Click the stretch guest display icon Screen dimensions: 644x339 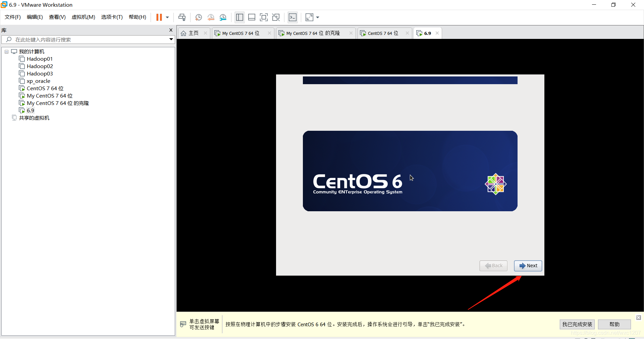coord(309,17)
